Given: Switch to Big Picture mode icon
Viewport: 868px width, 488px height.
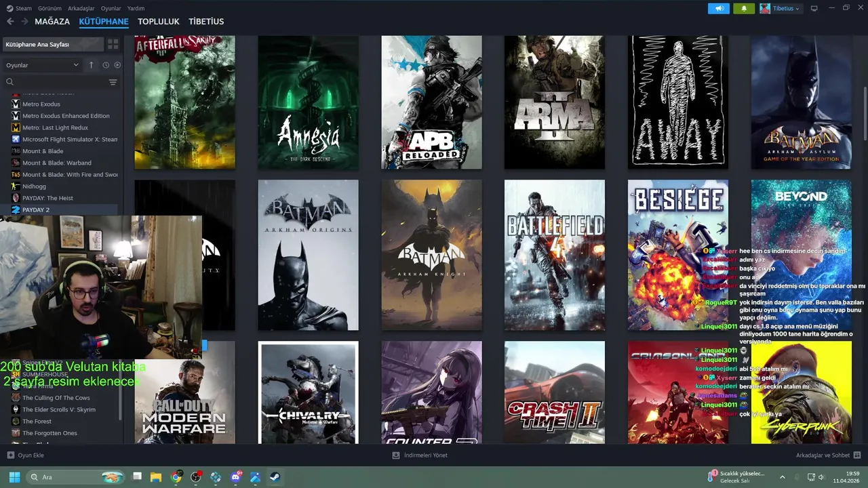Looking at the screenshot, I should coord(814,8).
